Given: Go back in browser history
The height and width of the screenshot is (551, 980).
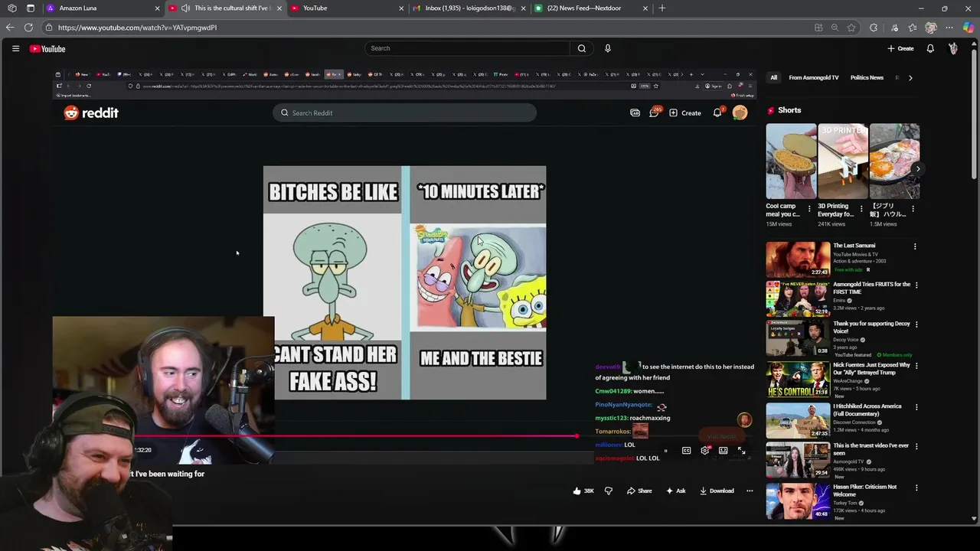Looking at the screenshot, I should [9, 28].
